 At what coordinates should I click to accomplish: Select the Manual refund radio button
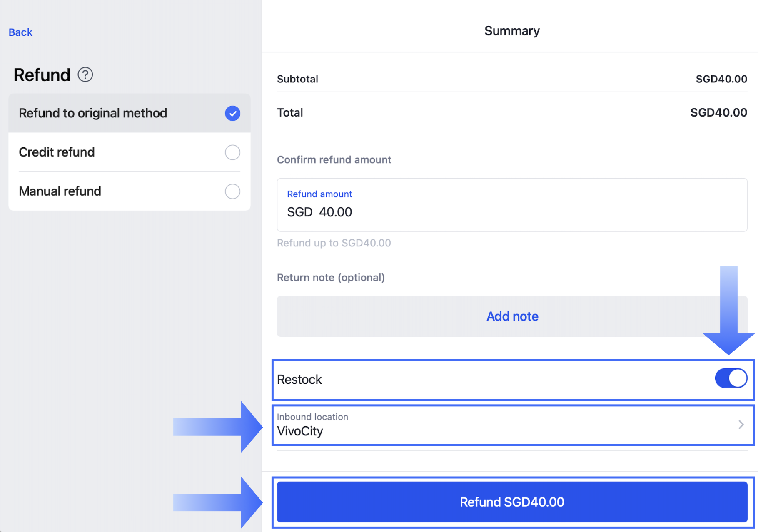232,191
